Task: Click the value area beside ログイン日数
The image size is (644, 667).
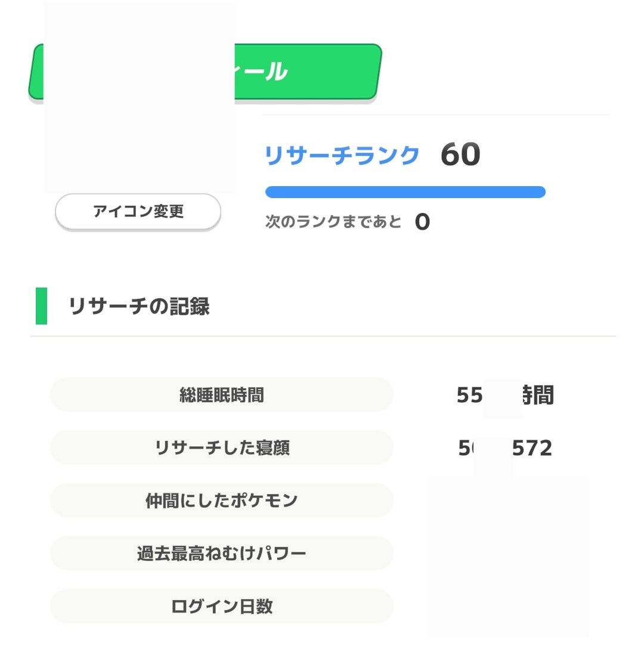Action: (x=507, y=606)
